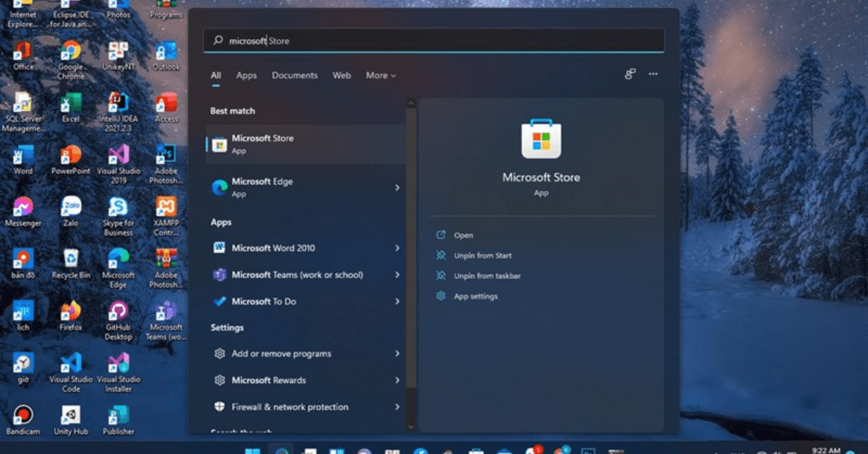Switch to the All search tab
The width and height of the screenshot is (868, 454).
[x=216, y=75]
